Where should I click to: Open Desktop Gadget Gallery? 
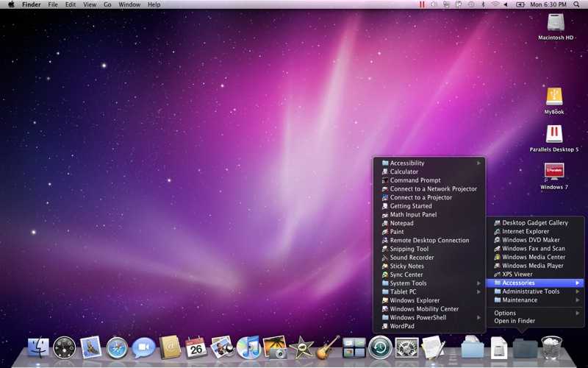(535, 223)
